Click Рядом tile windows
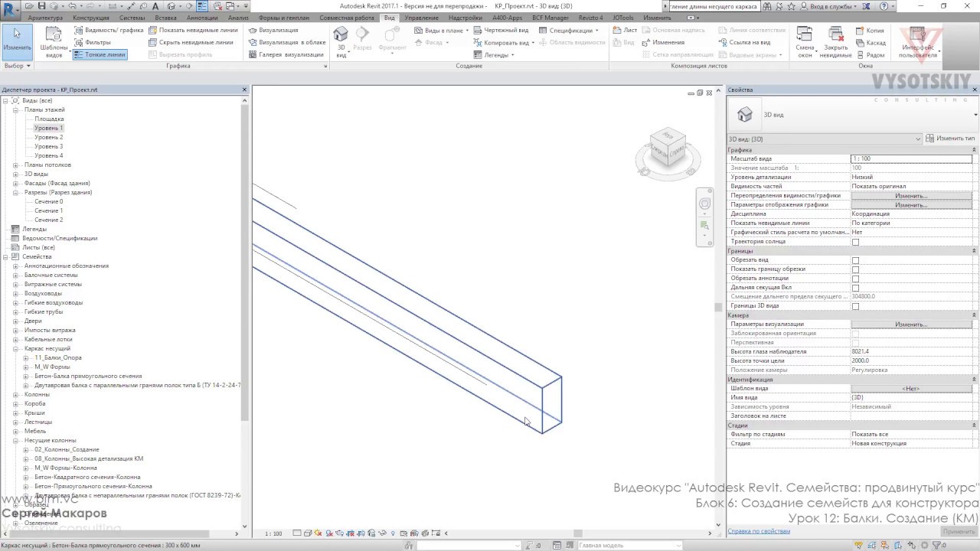 coord(871,55)
